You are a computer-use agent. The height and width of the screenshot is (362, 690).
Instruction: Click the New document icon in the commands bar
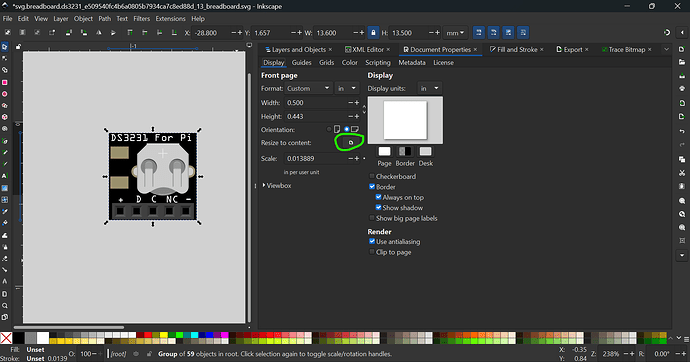pyautogui.click(x=682, y=49)
